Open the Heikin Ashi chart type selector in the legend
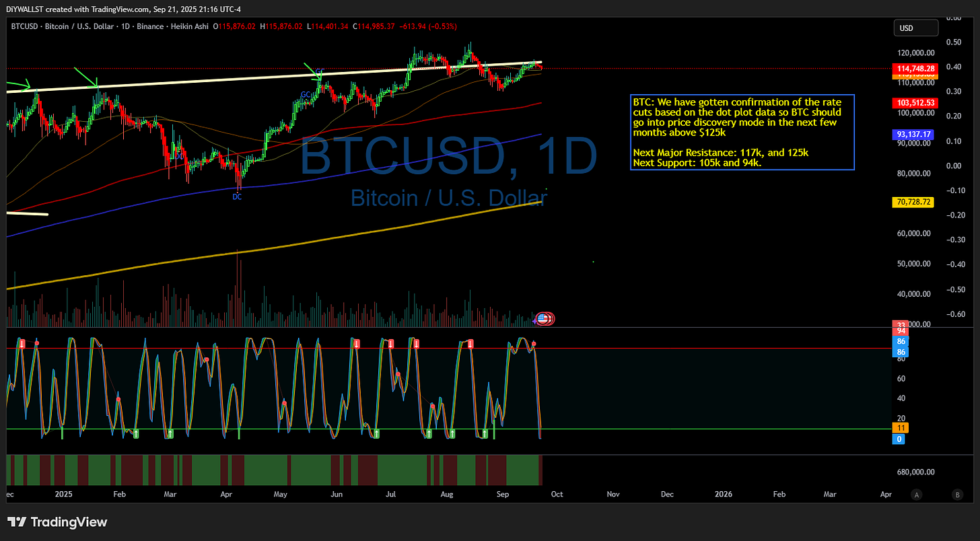Screen dimensions: 980x541 click(190, 26)
